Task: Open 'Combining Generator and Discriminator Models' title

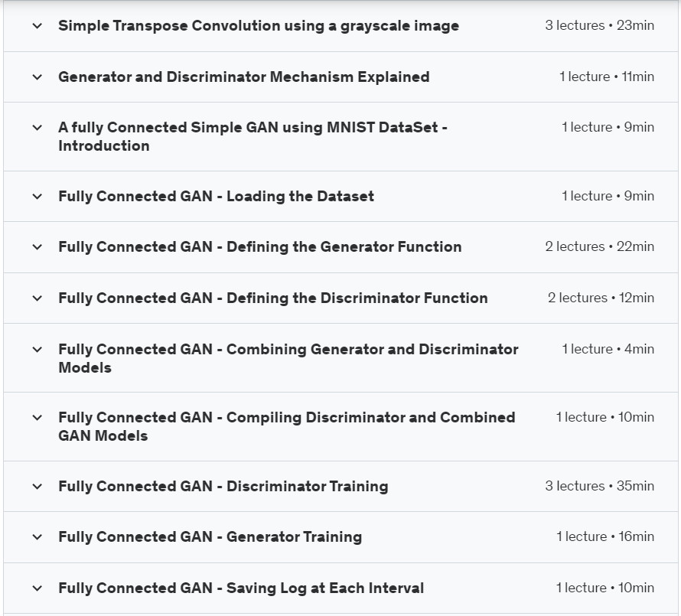Action: [x=288, y=358]
